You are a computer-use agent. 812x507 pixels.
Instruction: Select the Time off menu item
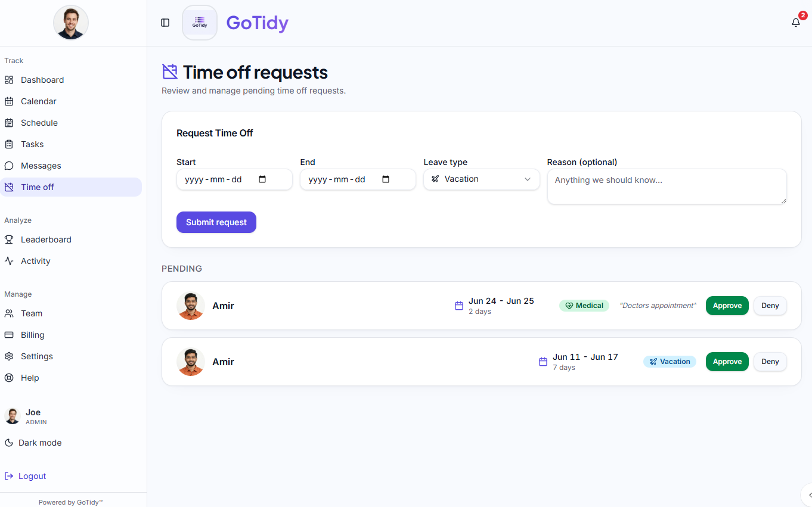71,187
